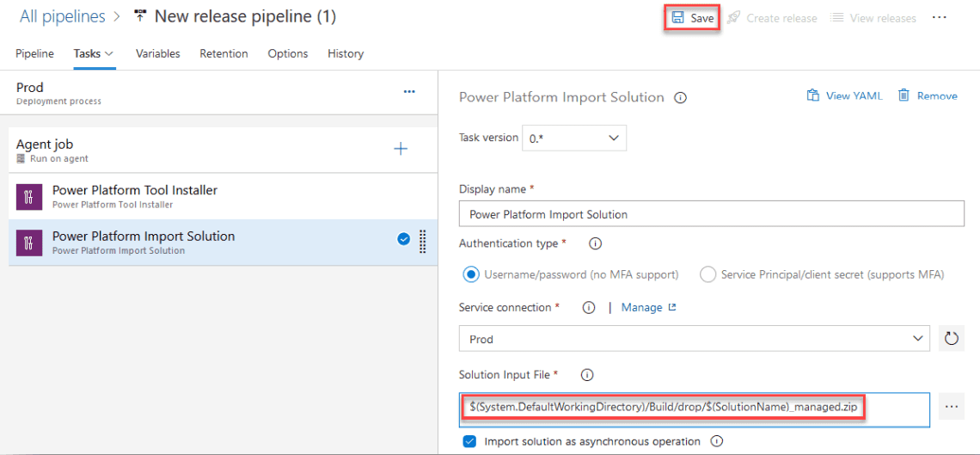Open the Retention tab
This screenshot has height=455, width=980.
pyautogui.click(x=224, y=53)
